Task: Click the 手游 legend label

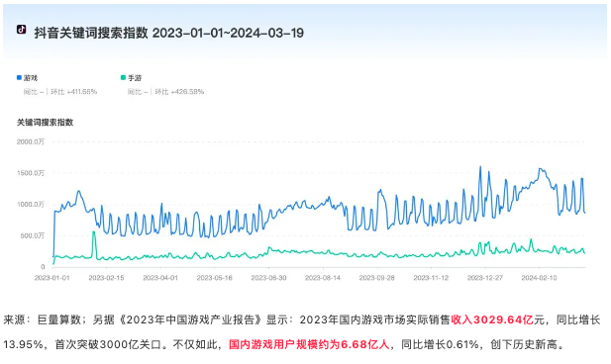Action: click(x=135, y=78)
